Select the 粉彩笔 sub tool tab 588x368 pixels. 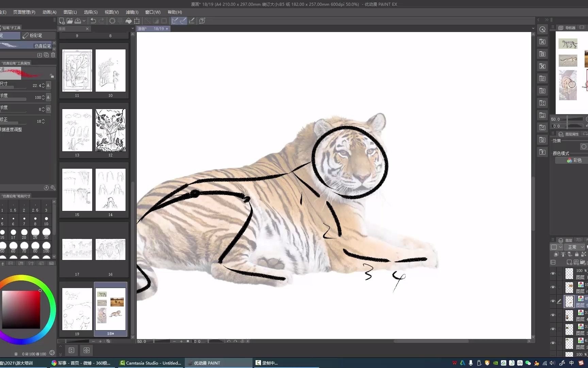[x=38, y=35]
